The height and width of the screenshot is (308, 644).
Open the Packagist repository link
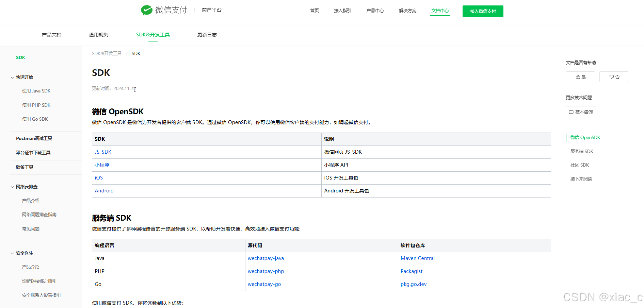(x=412, y=271)
